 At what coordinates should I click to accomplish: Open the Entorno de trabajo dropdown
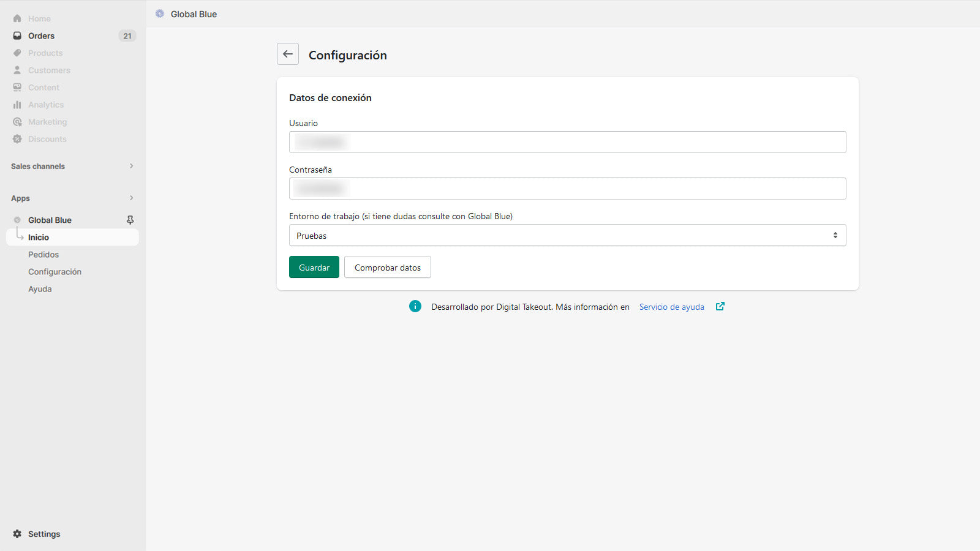click(x=567, y=235)
